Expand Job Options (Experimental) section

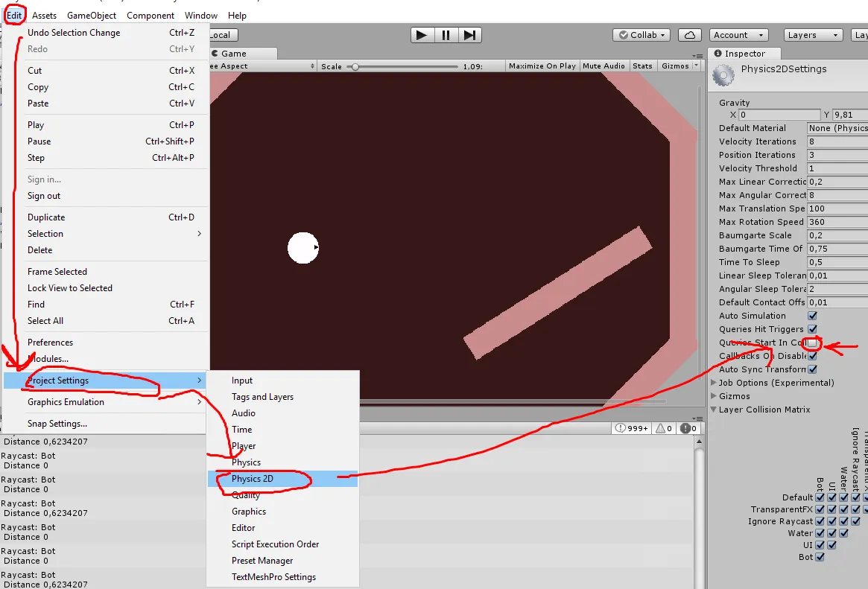[714, 383]
